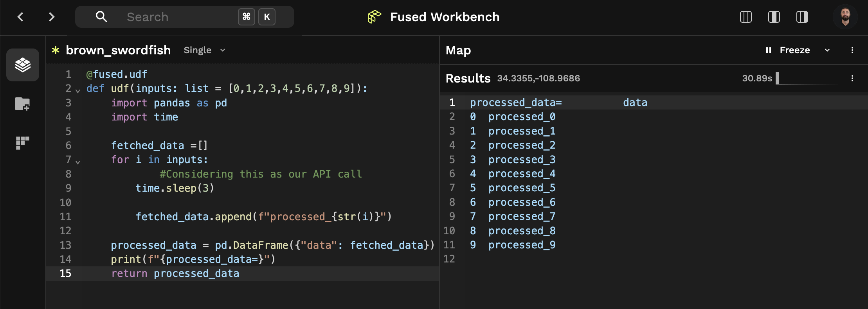Click the search magnifier icon
The image size is (868, 309).
pyautogui.click(x=101, y=17)
